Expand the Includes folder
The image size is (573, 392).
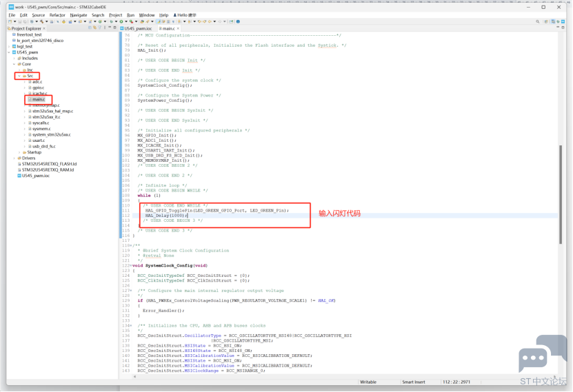[x=14, y=58]
